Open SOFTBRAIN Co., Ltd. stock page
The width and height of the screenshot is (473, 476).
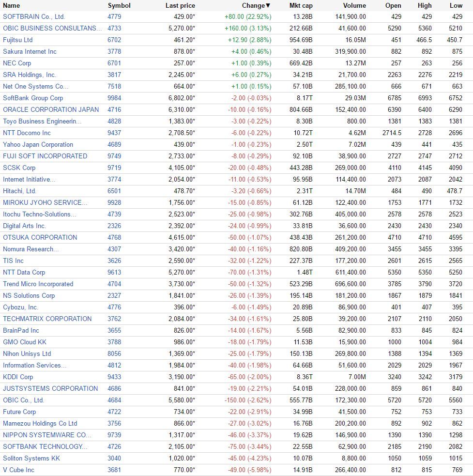tap(34, 16)
